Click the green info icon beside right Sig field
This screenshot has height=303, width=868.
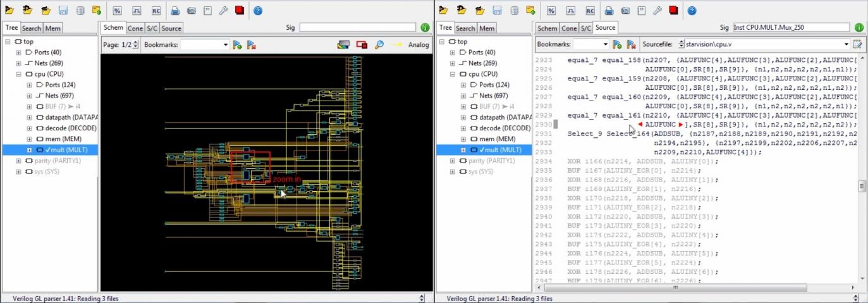[859, 28]
